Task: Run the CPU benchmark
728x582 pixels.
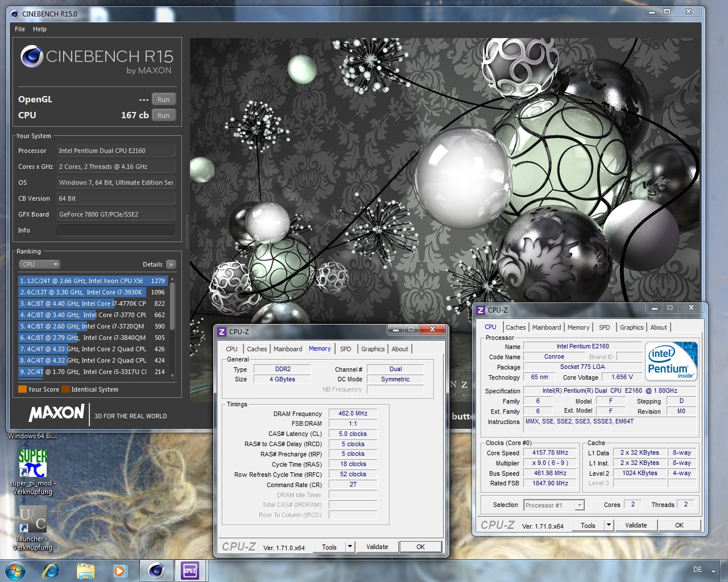Action: pyautogui.click(x=164, y=115)
